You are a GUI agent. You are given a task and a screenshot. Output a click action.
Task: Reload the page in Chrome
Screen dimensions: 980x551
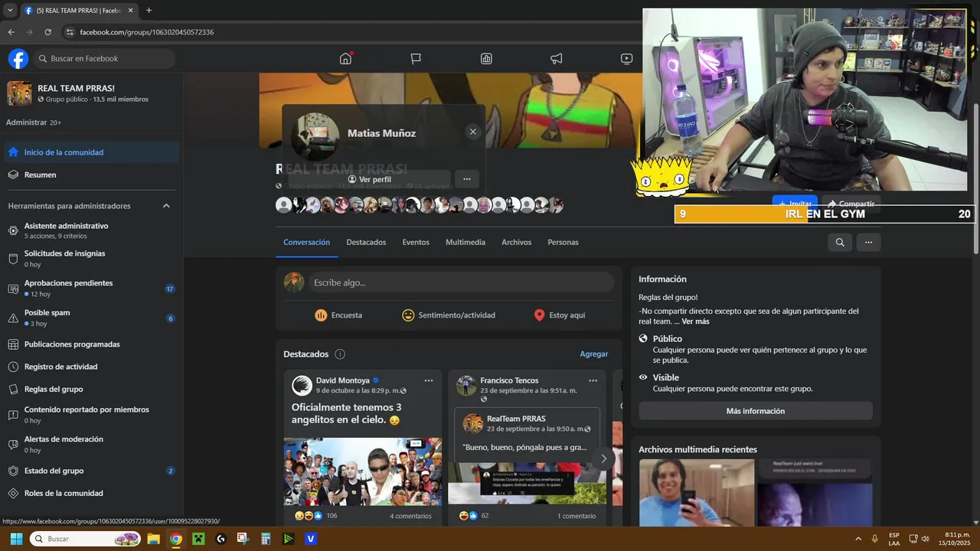click(47, 32)
